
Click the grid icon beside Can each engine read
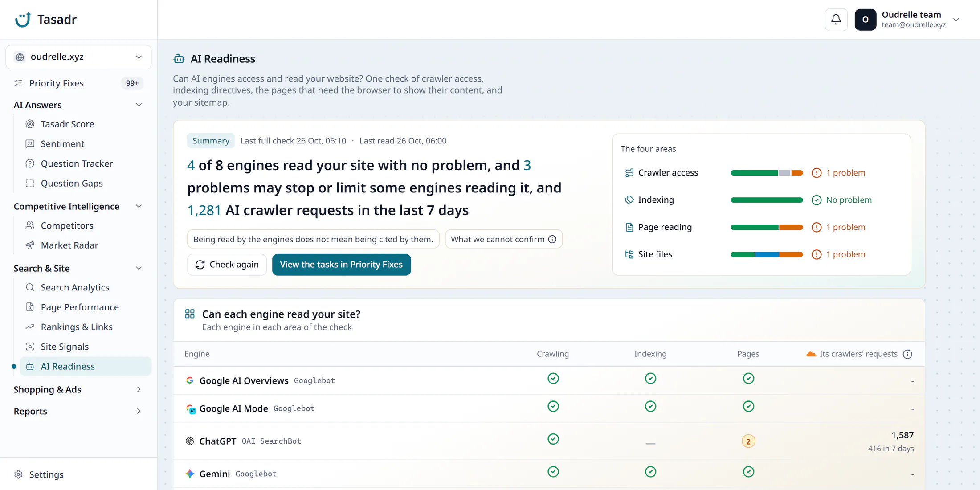[x=190, y=314]
